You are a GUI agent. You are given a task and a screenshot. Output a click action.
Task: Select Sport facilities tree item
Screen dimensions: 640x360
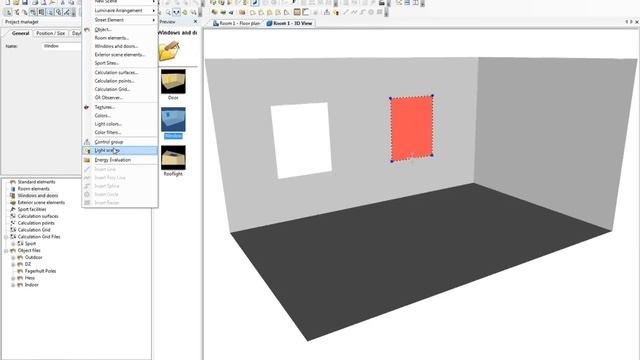click(32, 209)
